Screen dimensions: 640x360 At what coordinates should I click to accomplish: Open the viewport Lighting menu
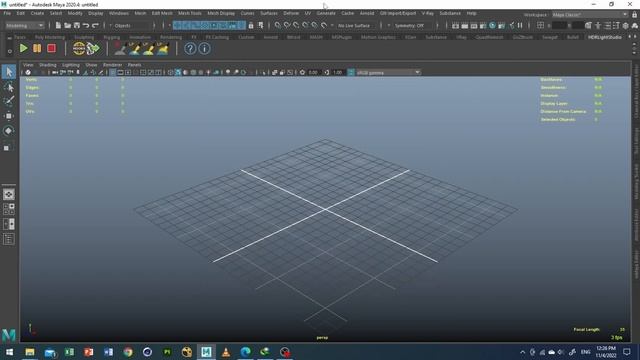coord(71,65)
